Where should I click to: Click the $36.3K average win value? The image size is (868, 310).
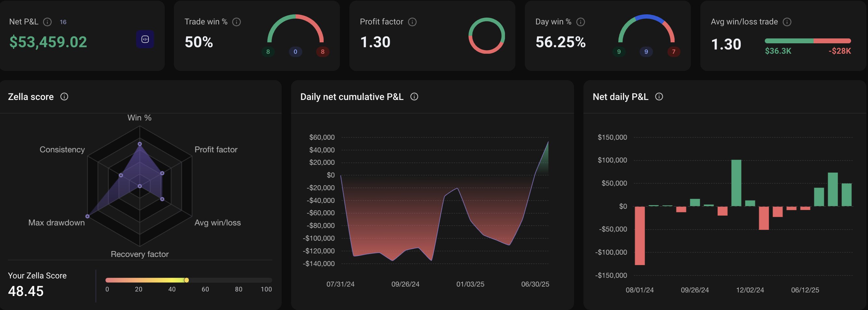click(x=778, y=51)
